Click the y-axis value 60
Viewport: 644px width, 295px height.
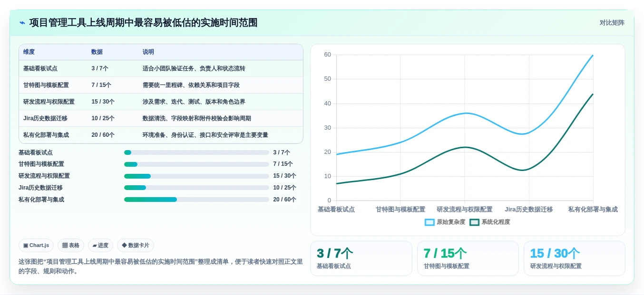pos(328,55)
